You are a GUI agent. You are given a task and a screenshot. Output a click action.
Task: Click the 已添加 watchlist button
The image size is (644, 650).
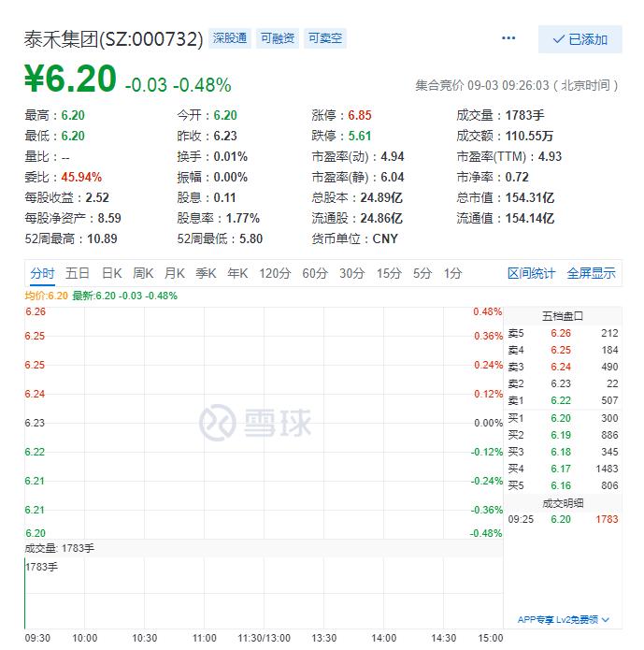click(580, 39)
